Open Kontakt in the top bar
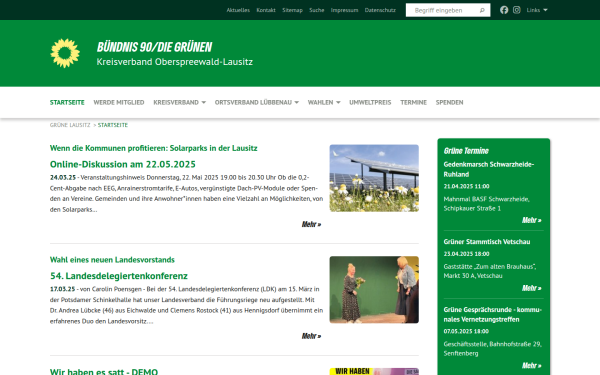 coord(266,10)
